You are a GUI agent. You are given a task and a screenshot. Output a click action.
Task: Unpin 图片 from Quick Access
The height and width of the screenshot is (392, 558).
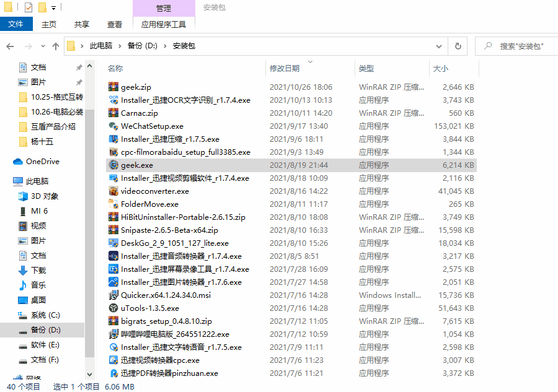coord(79,81)
